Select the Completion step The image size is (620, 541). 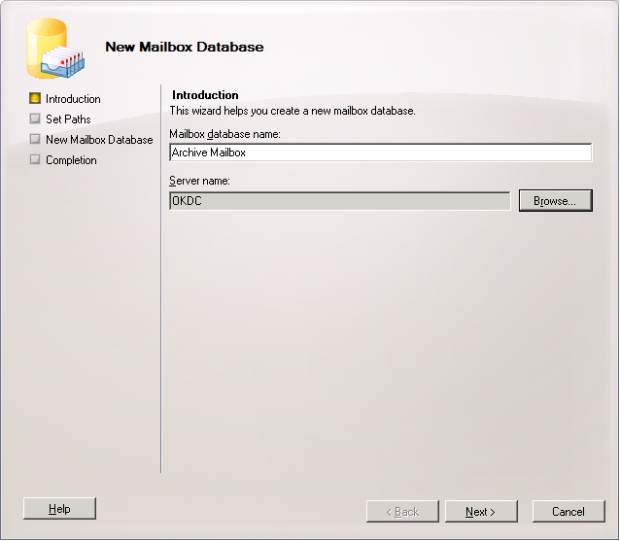71,160
